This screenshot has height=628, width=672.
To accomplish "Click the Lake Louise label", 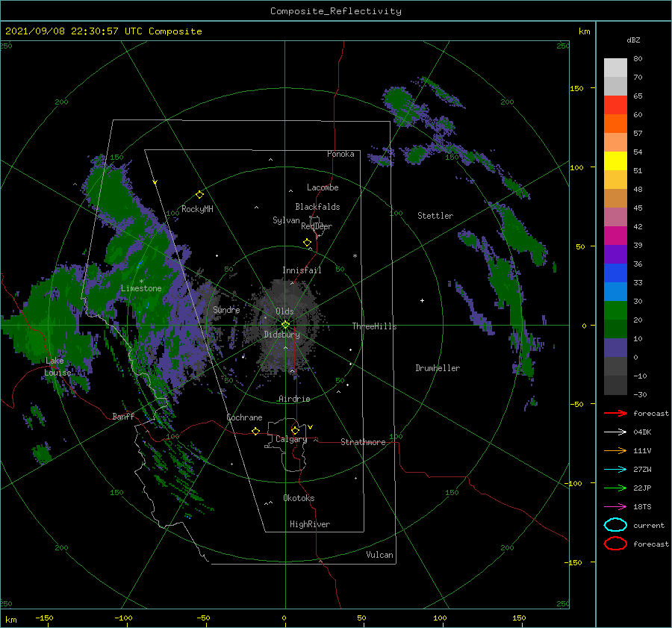I will (x=57, y=367).
